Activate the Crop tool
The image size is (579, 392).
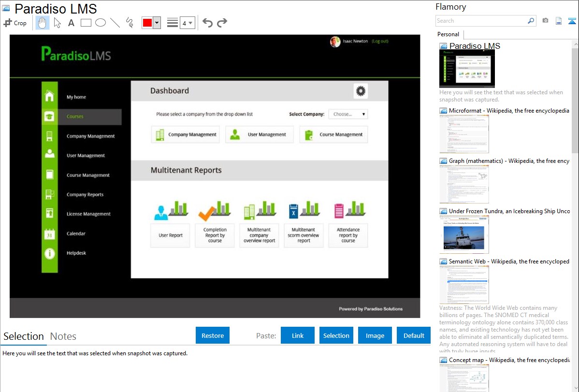click(x=15, y=23)
